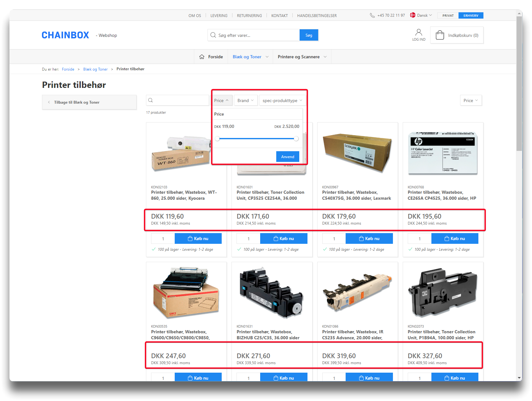Click the Danish flag language icon
Image resolution: width=532 pixels, height=401 pixels.
pos(412,15)
